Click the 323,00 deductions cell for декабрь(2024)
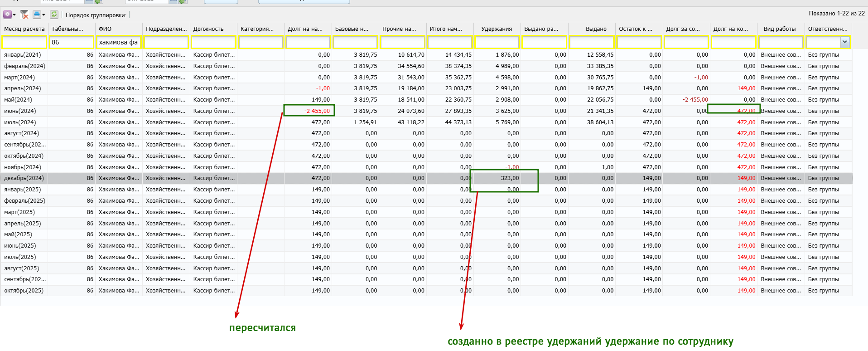The image size is (868, 351). coord(497,178)
